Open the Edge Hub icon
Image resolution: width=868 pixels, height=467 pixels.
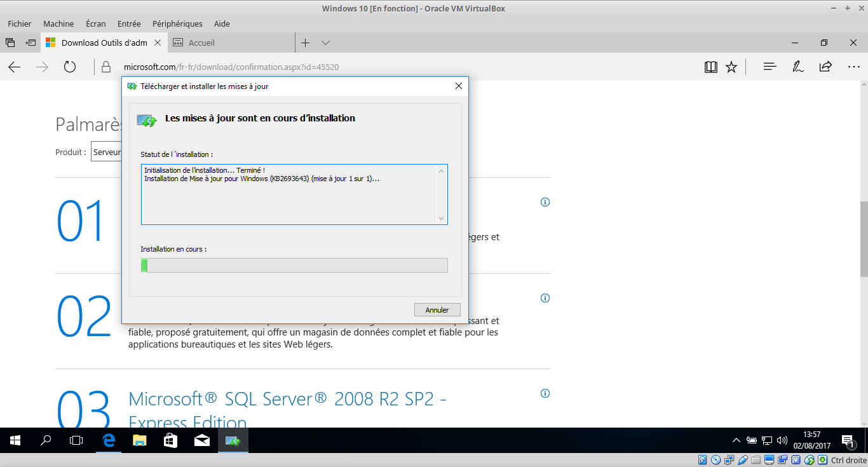point(770,67)
